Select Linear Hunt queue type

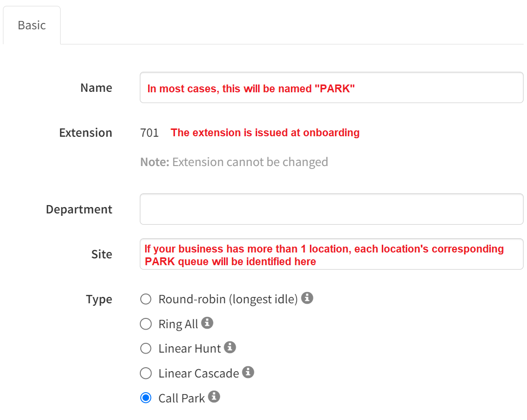pos(146,349)
